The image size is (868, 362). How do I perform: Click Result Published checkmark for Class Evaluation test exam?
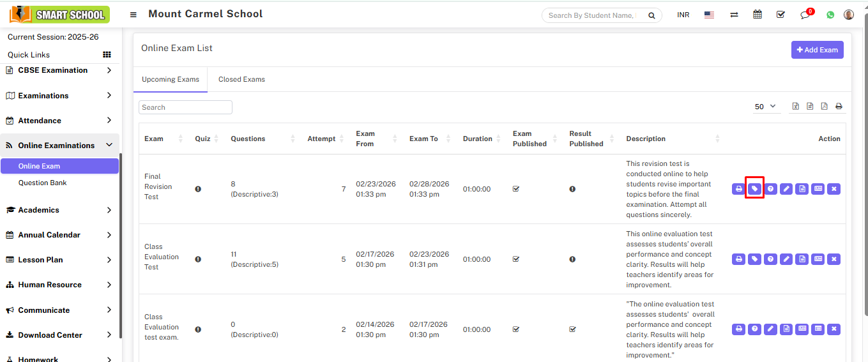572,329
